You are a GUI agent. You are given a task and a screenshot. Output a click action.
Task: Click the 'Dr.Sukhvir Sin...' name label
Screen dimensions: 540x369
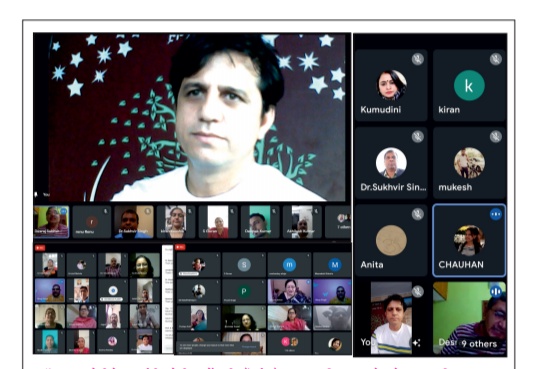(393, 187)
